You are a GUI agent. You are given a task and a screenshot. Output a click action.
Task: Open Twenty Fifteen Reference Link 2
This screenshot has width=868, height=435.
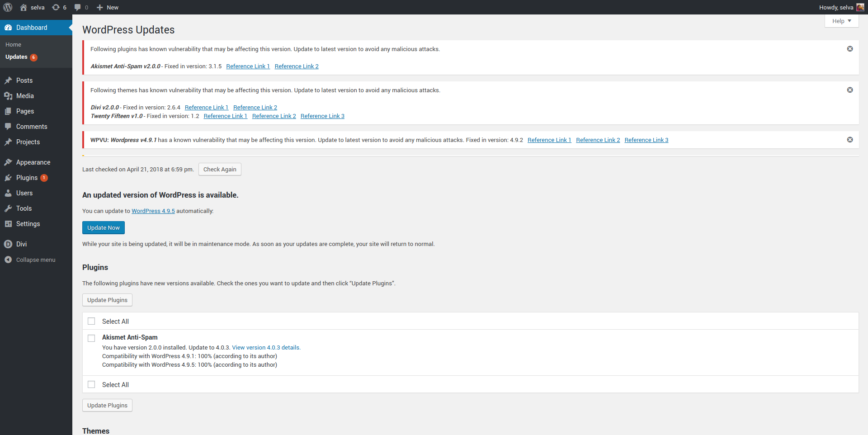tap(274, 116)
